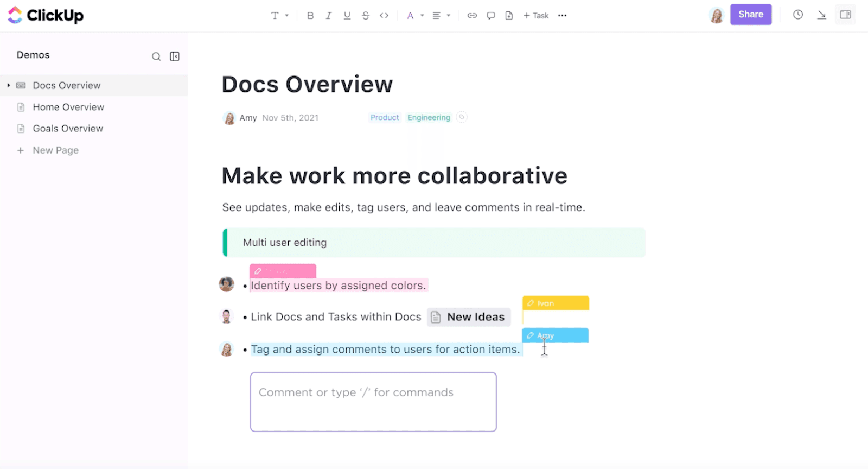
Task: Click the Share button
Action: pyautogui.click(x=751, y=15)
